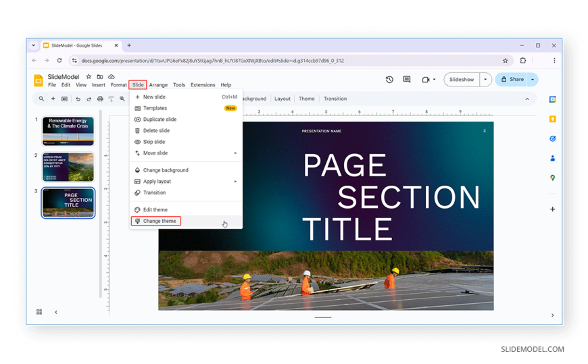This screenshot has height=364, width=588.
Task: Open the Arrange menu
Action: pyautogui.click(x=158, y=84)
